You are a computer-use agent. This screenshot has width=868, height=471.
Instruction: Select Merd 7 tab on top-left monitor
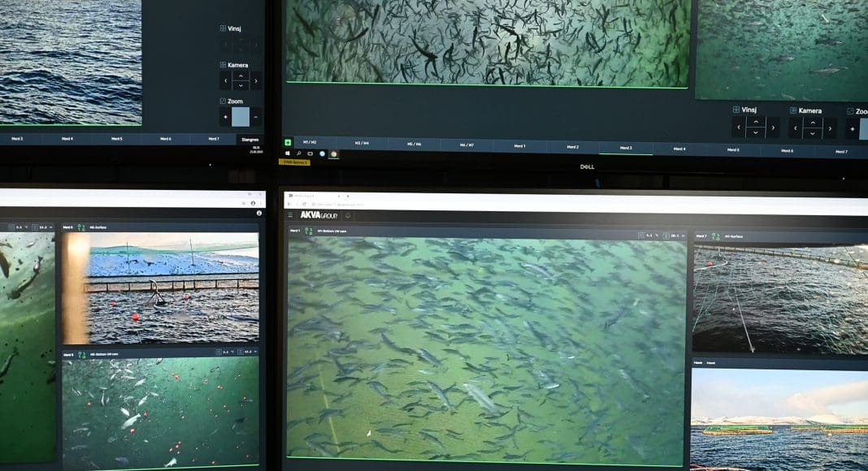coord(214,139)
